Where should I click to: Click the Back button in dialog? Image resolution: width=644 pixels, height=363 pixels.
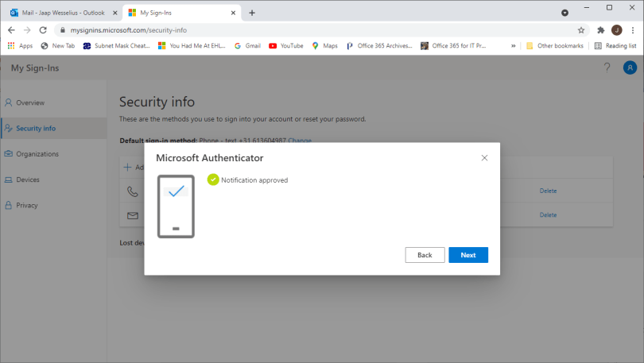pyautogui.click(x=425, y=255)
